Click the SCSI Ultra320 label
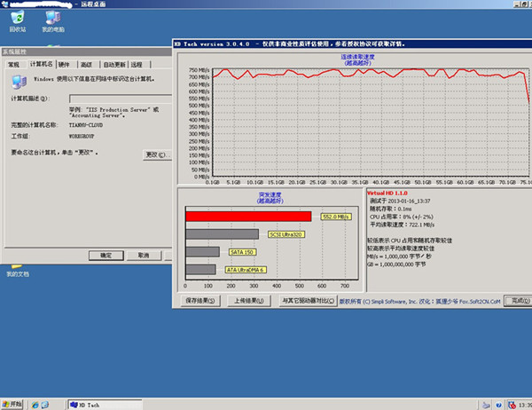532x410 pixels. (x=286, y=234)
